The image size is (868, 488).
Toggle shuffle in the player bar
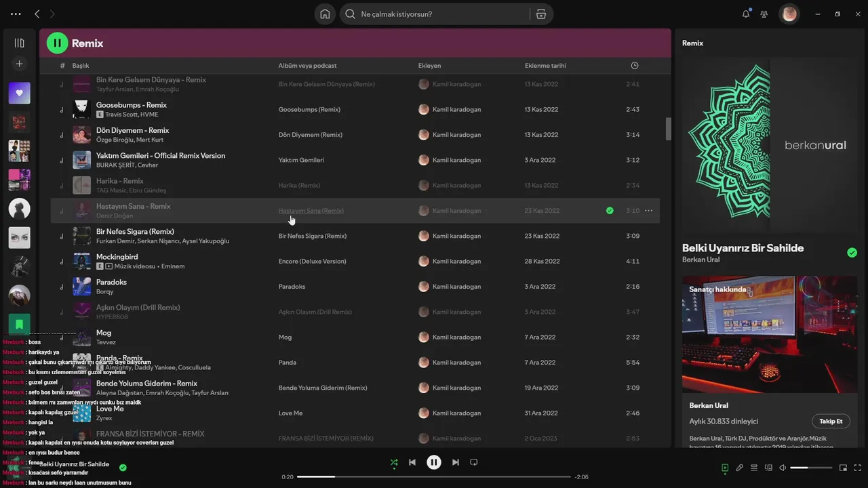394,462
